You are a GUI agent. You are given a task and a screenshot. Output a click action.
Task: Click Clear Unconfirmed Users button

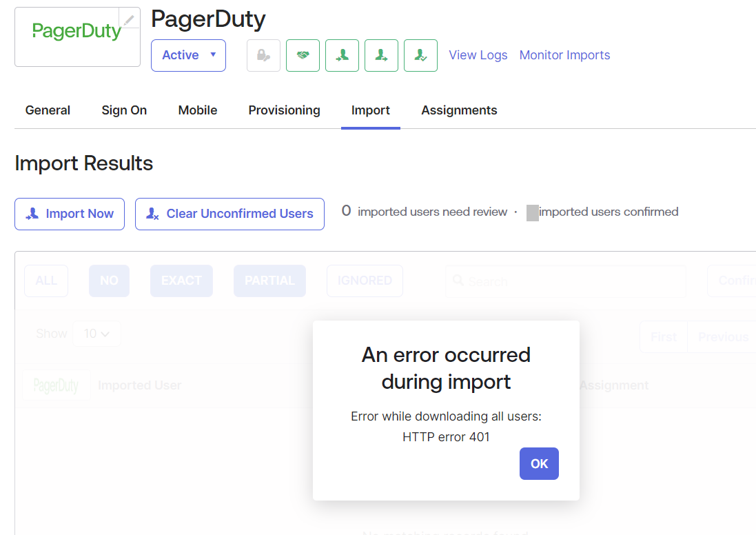tap(229, 214)
